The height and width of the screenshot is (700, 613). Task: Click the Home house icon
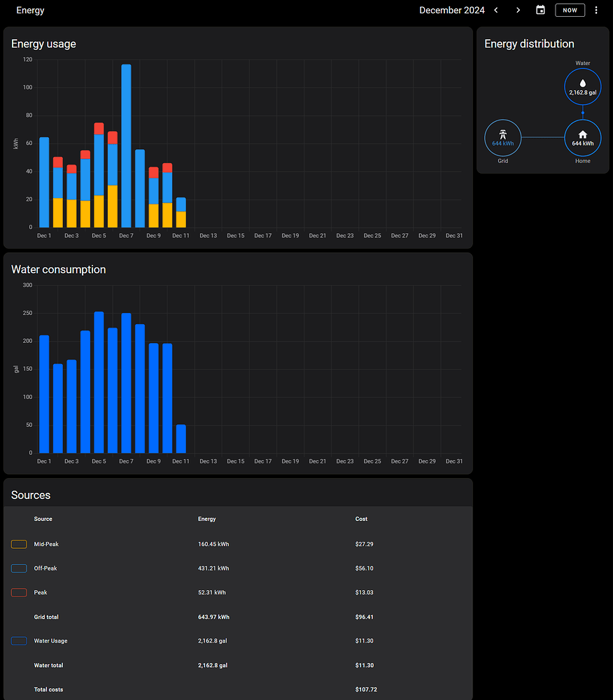(582, 134)
